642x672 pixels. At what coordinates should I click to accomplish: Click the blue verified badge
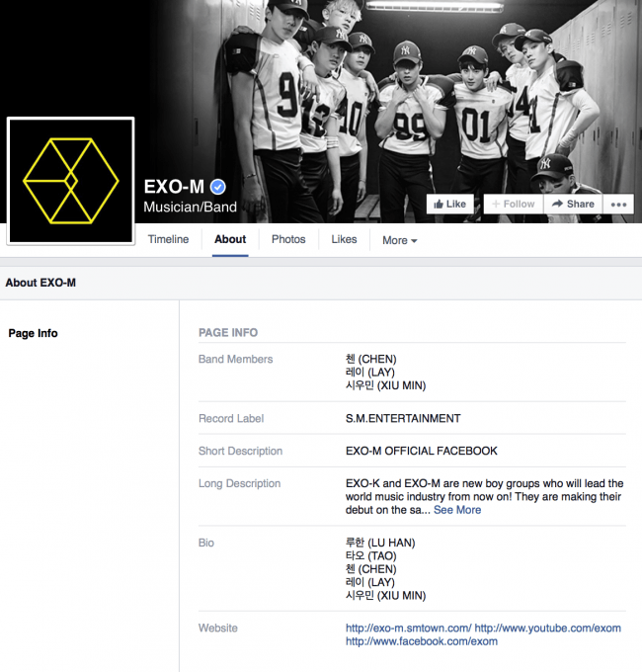(218, 187)
